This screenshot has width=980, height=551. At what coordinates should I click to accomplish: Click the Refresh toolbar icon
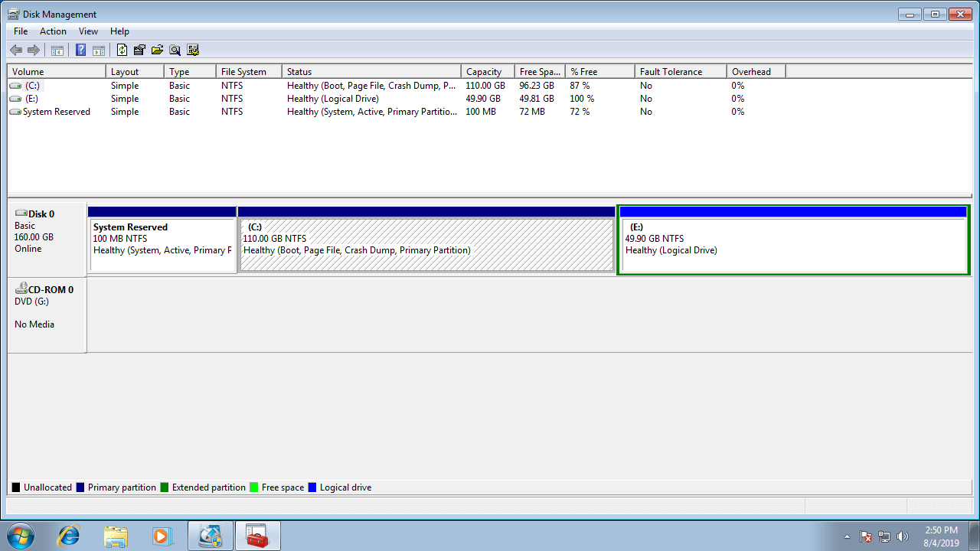coord(122,51)
